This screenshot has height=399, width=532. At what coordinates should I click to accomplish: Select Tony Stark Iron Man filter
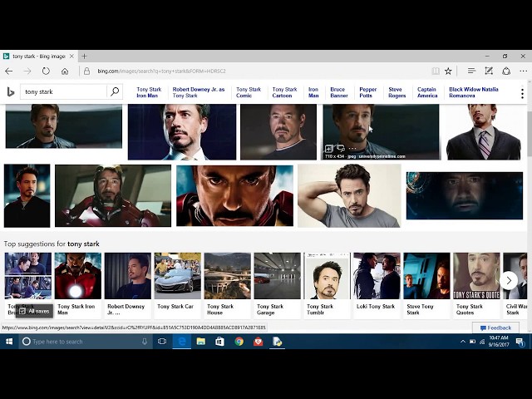click(x=149, y=92)
